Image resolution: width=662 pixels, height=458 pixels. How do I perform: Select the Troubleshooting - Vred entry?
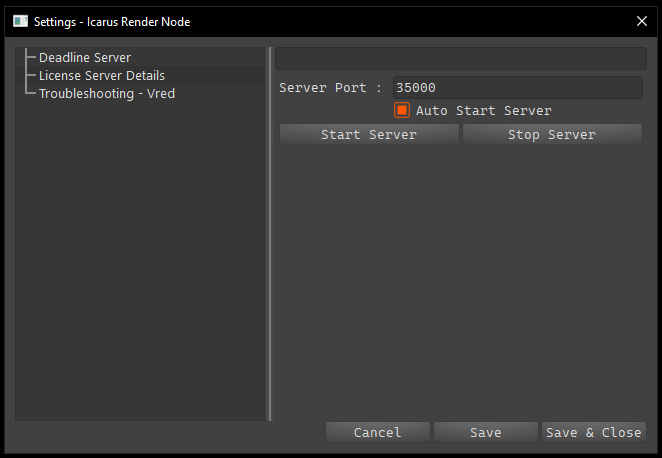[107, 94]
